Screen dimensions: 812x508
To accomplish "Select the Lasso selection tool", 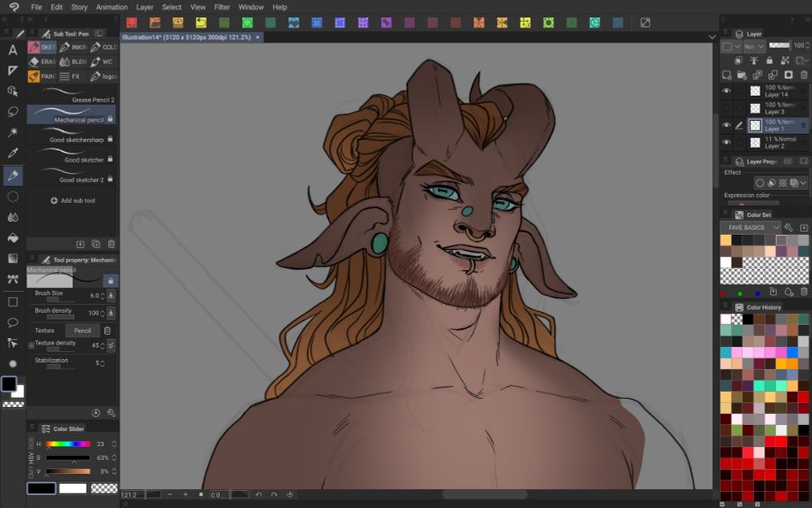I will coord(13,112).
